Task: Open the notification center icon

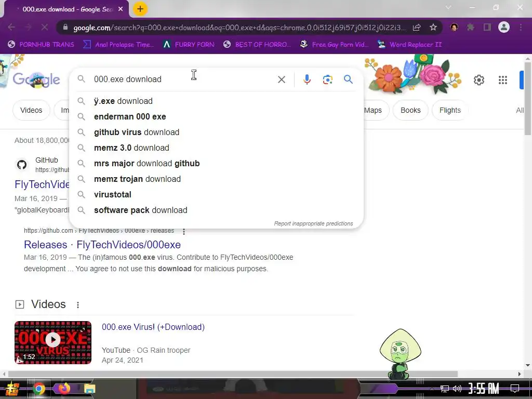Action: [x=515, y=388]
